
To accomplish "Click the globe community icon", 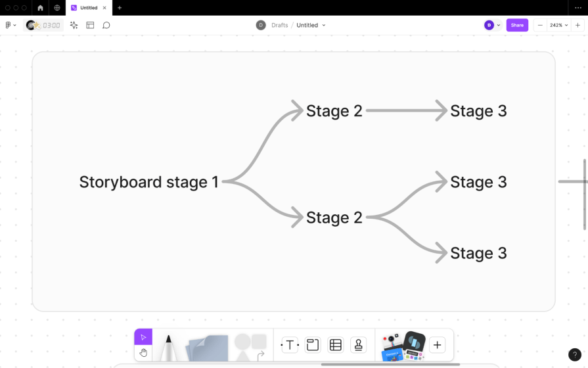I will point(57,7).
